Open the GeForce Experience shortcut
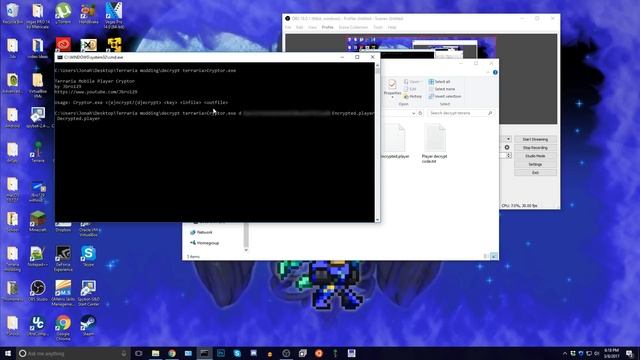Screen dimensions: 640x360 coord(63,258)
